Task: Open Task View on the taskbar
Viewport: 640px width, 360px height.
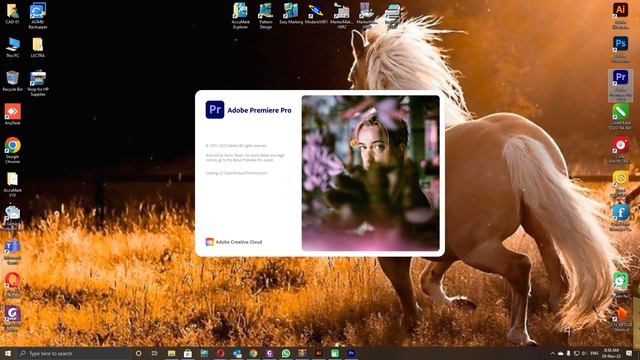Action: coord(155,353)
